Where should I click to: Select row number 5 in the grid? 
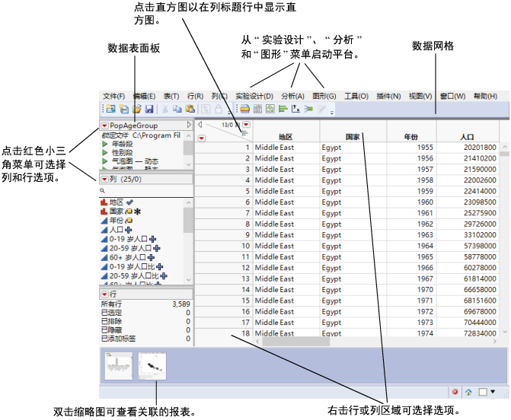tap(224, 191)
